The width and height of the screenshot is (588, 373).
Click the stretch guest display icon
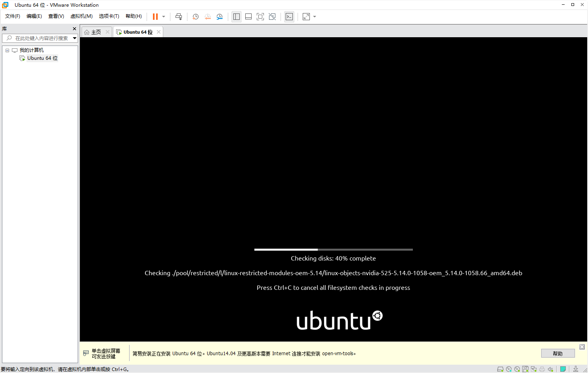306,17
